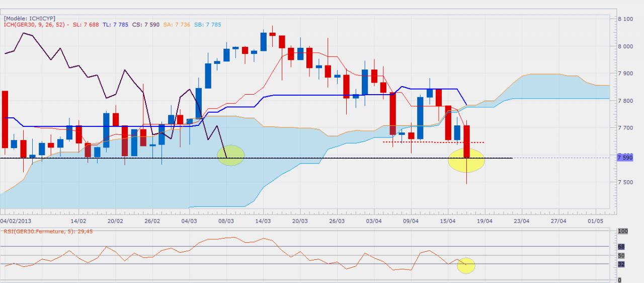This screenshot has height=283, width=644.
Task: Click the 15/04 date label
Action: pyautogui.click(x=448, y=221)
